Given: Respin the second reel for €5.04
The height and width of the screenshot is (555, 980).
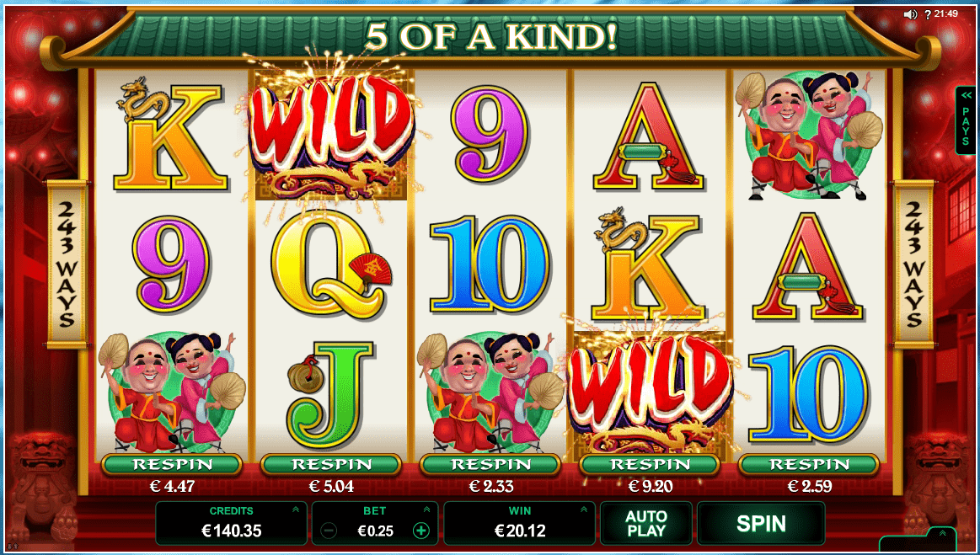Looking at the screenshot, I should click(x=330, y=465).
